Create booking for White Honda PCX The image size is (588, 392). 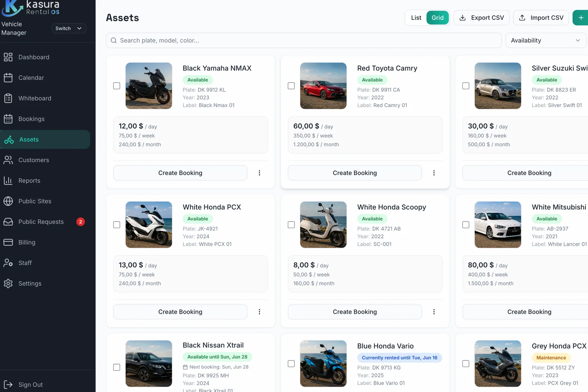pyautogui.click(x=180, y=312)
